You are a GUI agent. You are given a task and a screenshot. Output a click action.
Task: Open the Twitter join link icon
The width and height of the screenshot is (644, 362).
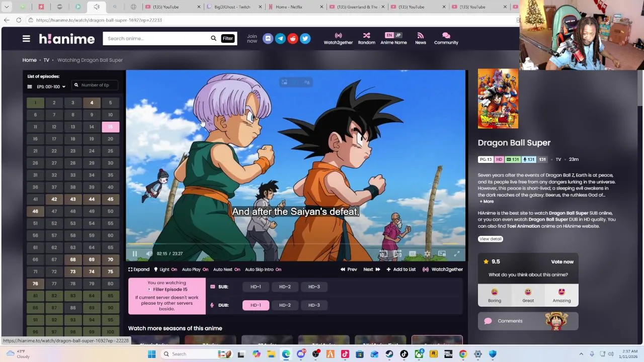point(305,39)
